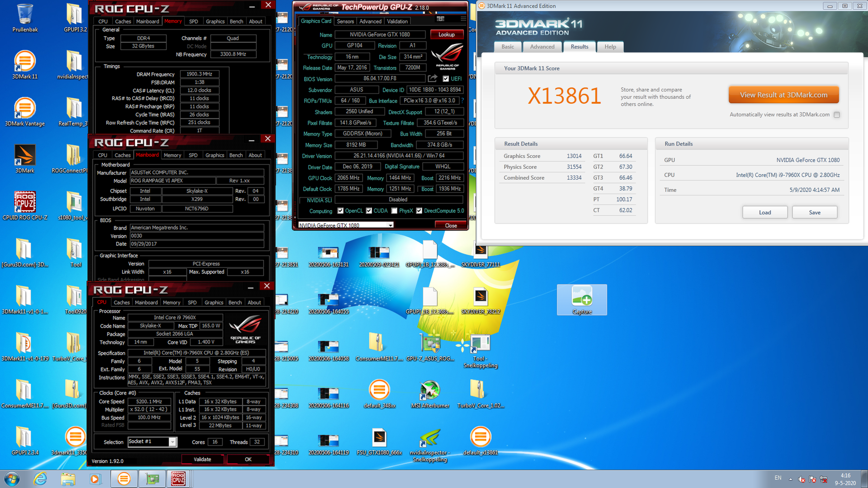This screenshot has height=488, width=868.
Task: Open the 3DMark Vantage desktop shortcut
Action: click(25, 112)
